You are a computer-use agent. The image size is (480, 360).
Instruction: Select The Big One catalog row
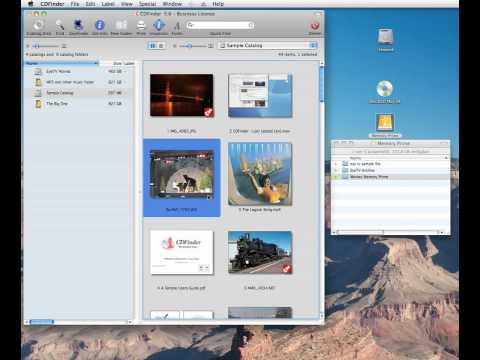(x=79, y=104)
